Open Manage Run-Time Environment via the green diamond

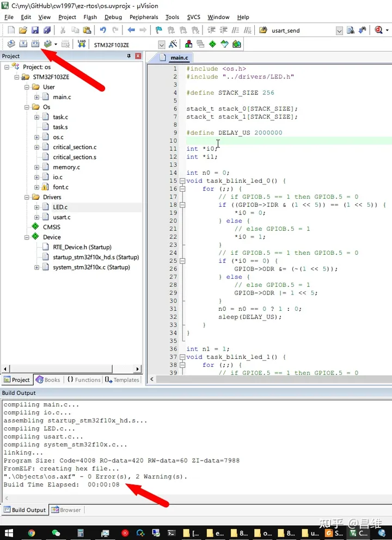tap(212, 44)
